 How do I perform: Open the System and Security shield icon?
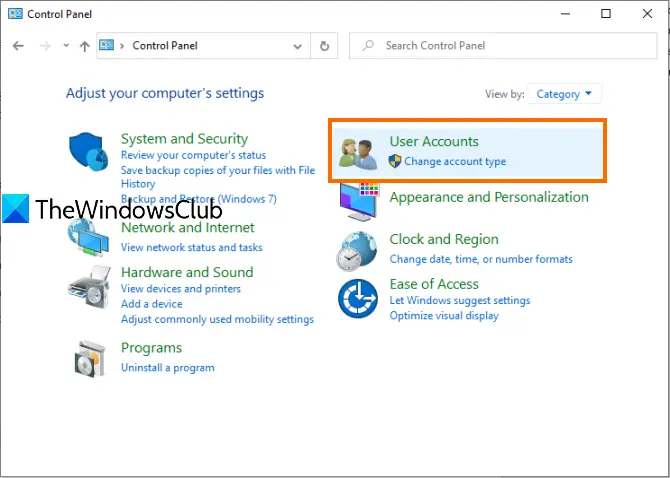tap(89, 151)
